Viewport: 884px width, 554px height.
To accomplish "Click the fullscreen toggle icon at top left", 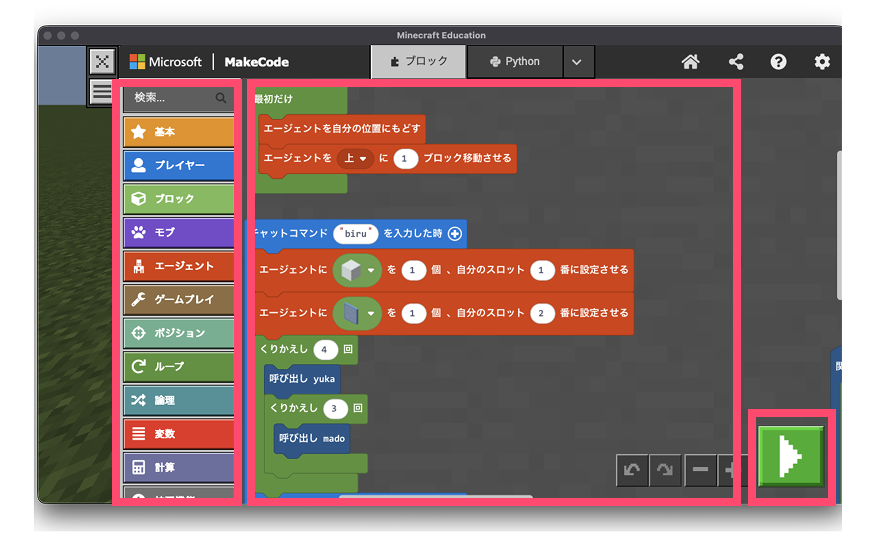I will [102, 61].
